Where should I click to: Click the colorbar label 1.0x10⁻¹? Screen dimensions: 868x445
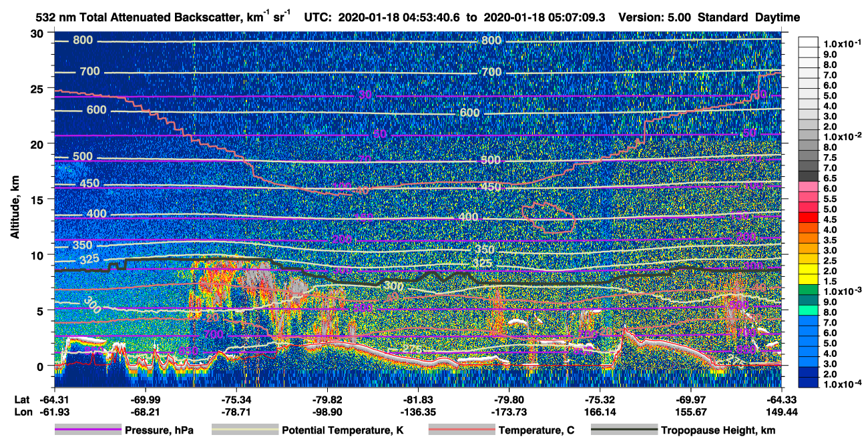point(841,43)
